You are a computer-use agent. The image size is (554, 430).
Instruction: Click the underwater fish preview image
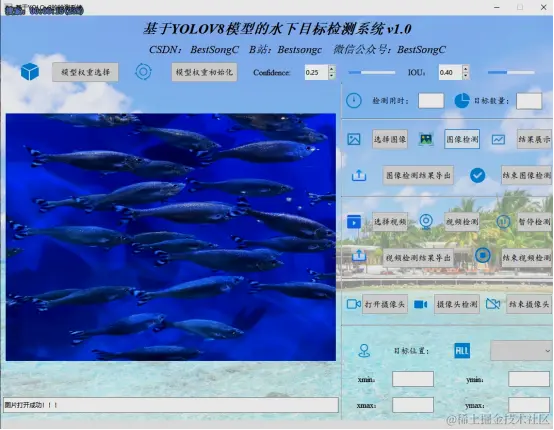171,237
